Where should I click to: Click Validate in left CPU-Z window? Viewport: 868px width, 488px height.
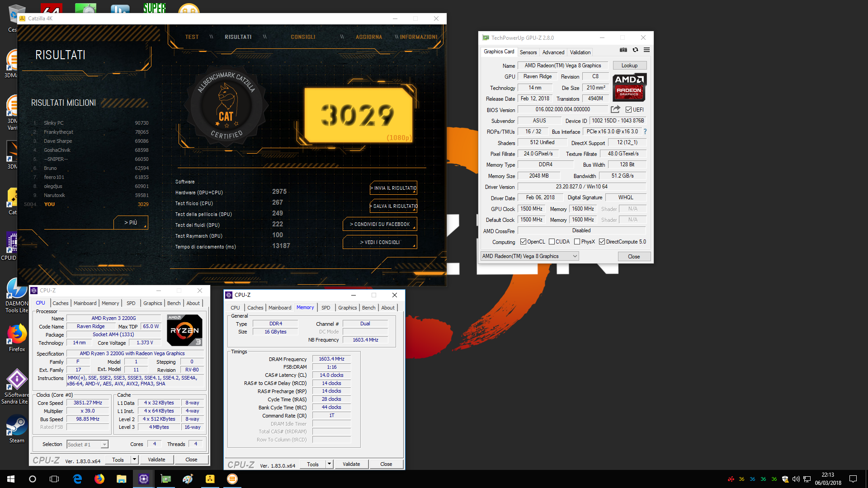click(x=156, y=460)
